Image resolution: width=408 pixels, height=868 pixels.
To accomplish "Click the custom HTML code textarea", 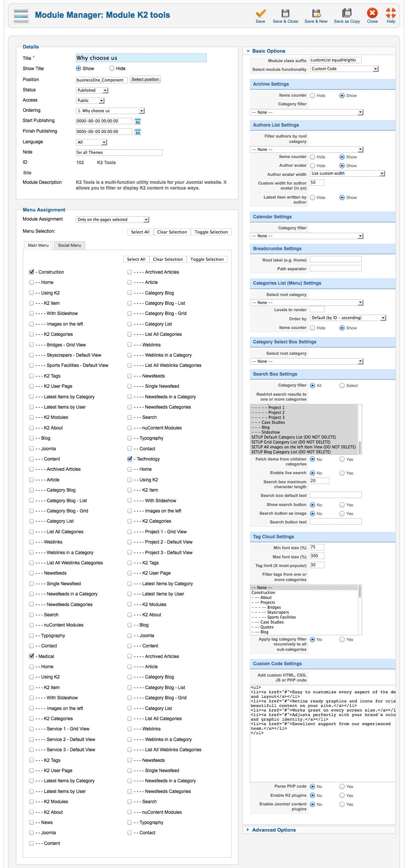I will (x=323, y=733).
